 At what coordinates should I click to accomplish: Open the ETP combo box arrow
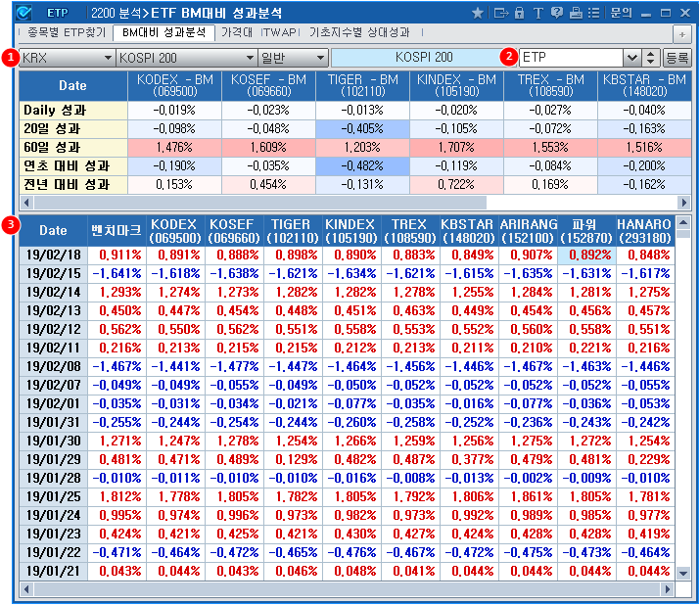click(x=631, y=58)
